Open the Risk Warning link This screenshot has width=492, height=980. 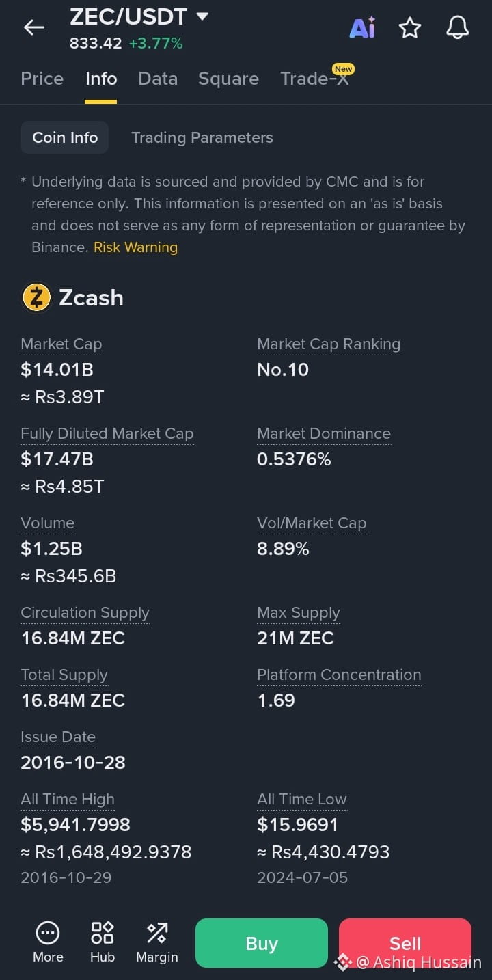coord(135,247)
